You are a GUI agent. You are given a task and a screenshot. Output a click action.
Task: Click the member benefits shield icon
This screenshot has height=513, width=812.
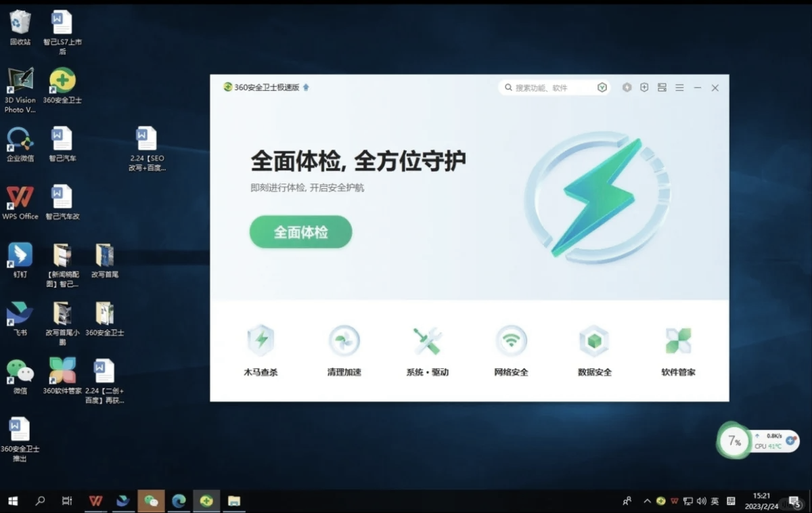tap(627, 87)
